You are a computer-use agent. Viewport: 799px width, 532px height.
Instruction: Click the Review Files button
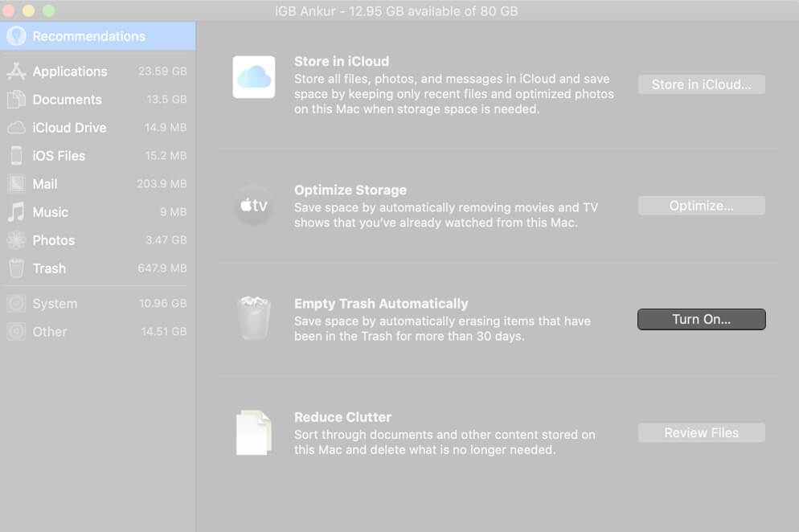click(701, 432)
